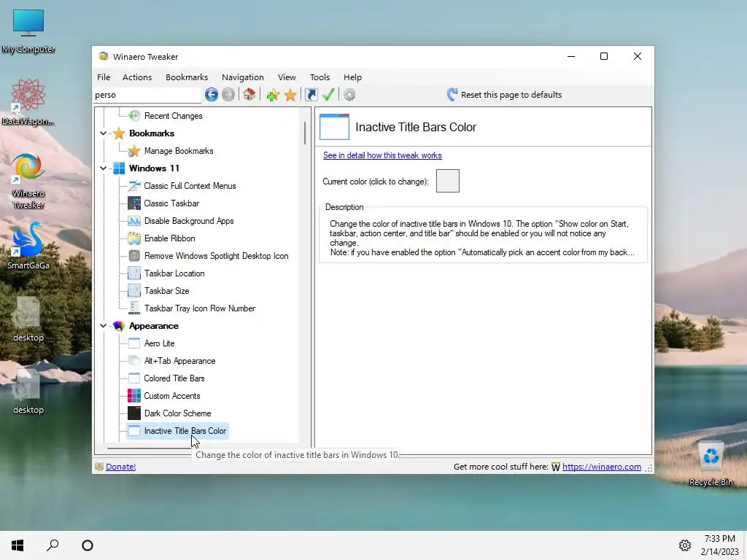The image size is (747, 560).
Task: Open the File menu
Action: [104, 77]
